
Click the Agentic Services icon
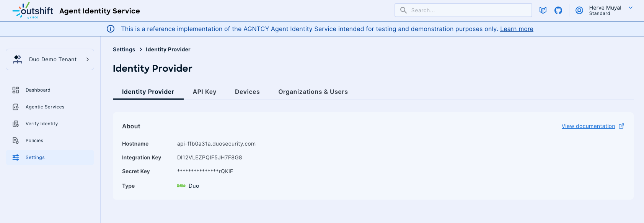click(16, 107)
